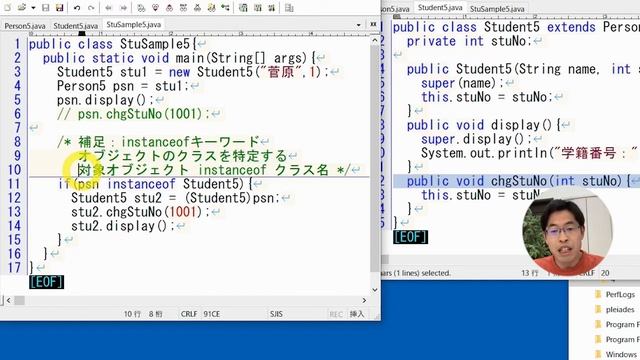Click 'psn.display();' on line 5
Screen dimensions: 640x360
click(x=105, y=100)
